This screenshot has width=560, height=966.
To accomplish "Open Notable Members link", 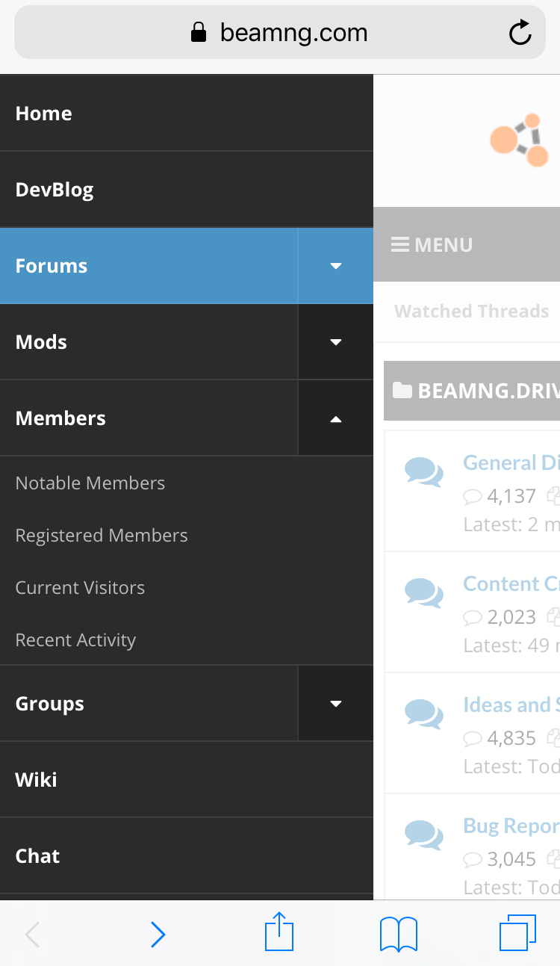I will (x=90, y=483).
